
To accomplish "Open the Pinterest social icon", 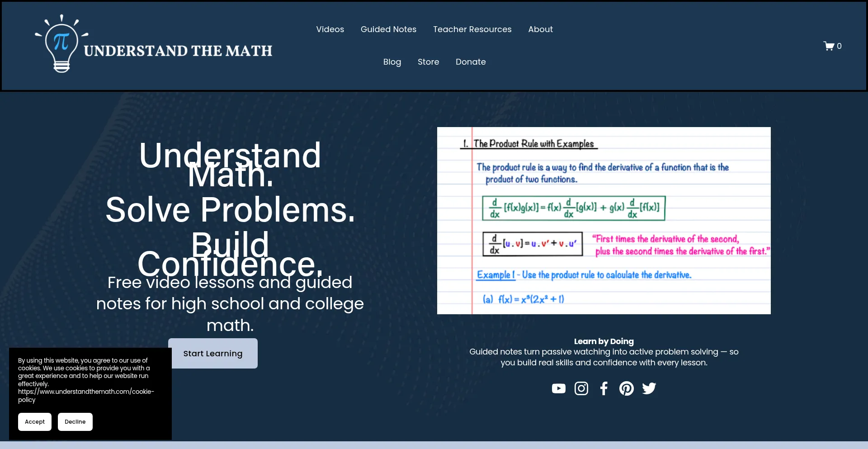I will [626, 388].
